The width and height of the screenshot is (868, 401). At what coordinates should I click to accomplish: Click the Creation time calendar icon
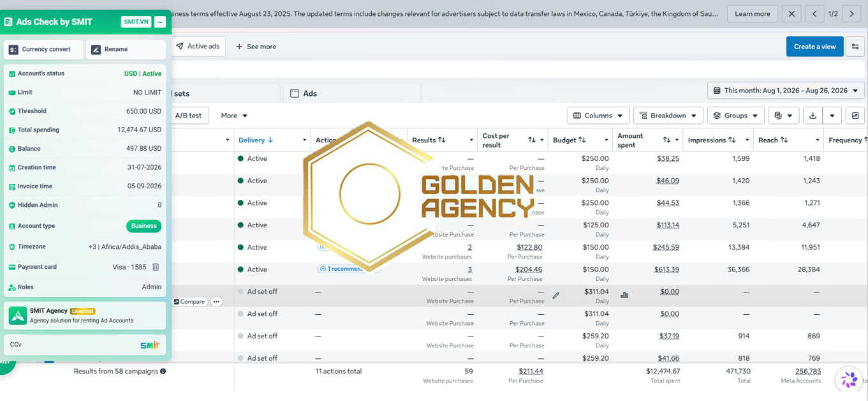coord(11,167)
